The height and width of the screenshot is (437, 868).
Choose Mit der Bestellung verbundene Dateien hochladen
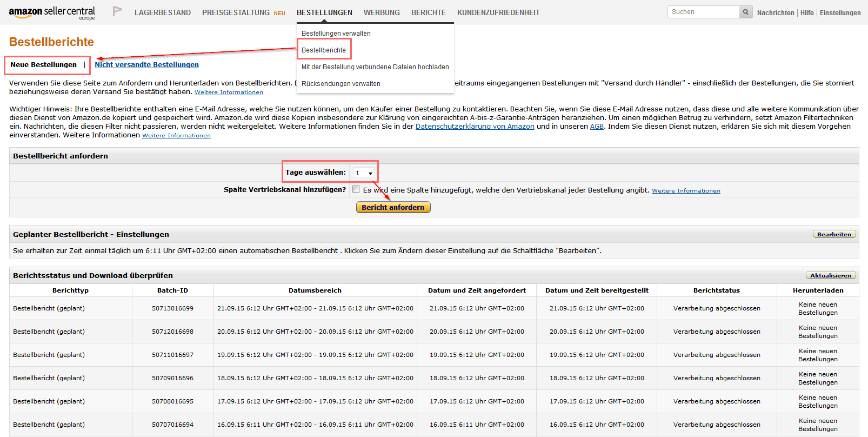tap(375, 67)
